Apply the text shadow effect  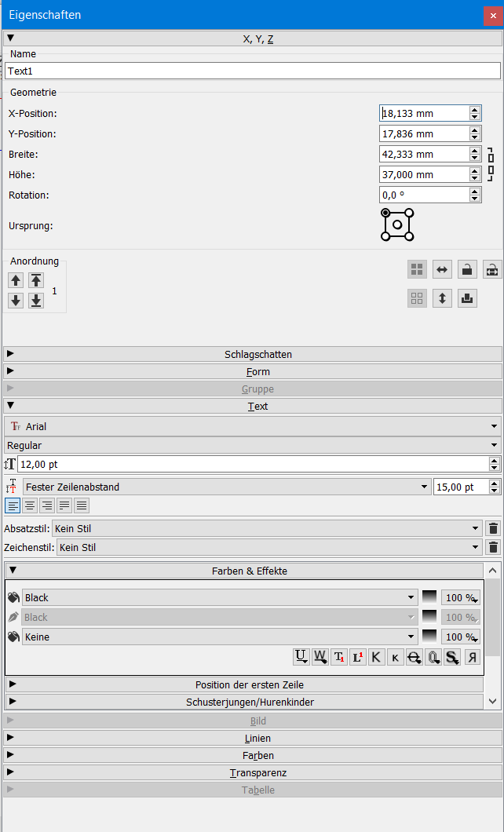(452, 657)
